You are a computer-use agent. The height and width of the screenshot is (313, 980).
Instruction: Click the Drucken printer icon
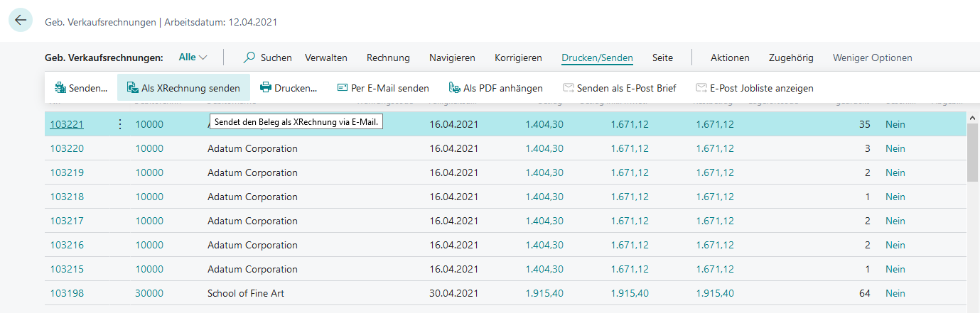(266, 88)
